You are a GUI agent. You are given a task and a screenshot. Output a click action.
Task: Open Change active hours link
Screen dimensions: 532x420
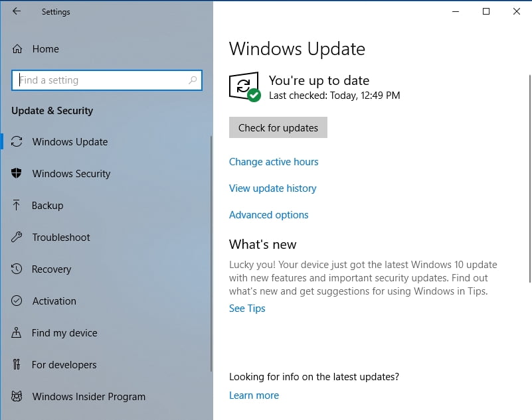click(274, 162)
